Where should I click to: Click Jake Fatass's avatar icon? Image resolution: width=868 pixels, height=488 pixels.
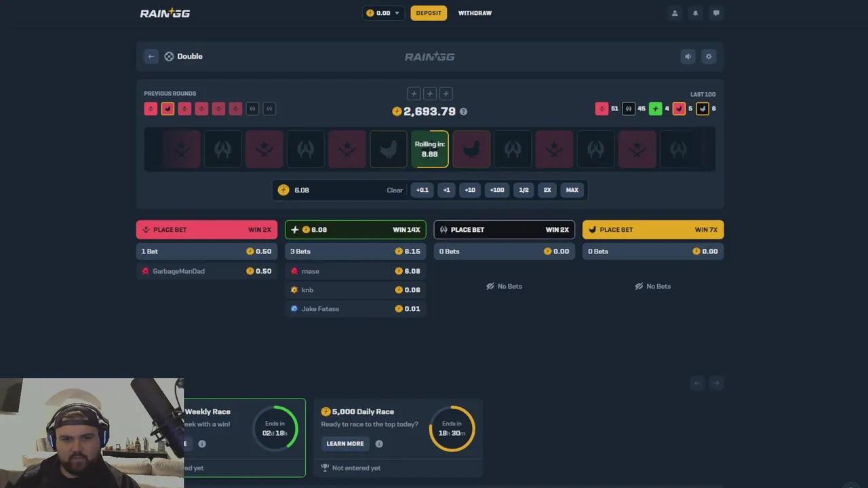[x=294, y=309]
